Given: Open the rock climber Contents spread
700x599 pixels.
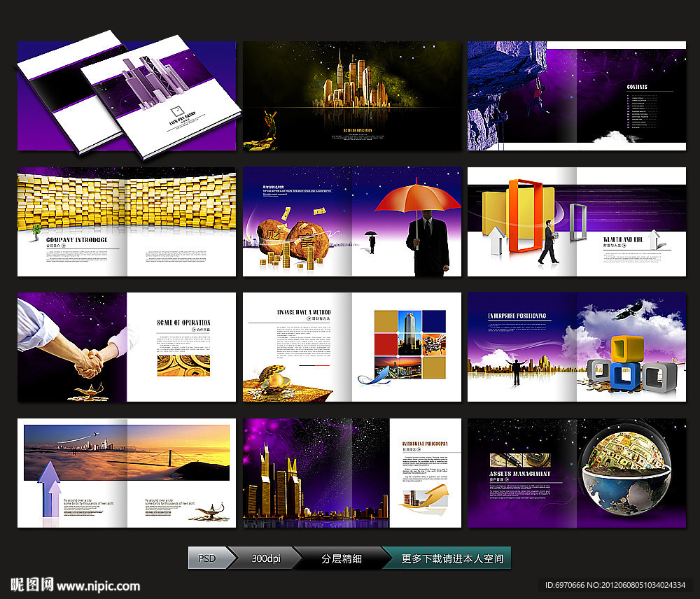Looking at the screenshot, I should tap(576, 96).
